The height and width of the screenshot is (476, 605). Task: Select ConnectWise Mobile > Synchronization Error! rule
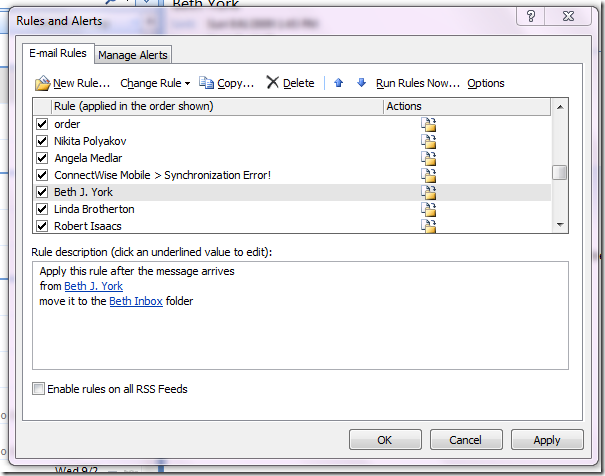tap(292, 175)
